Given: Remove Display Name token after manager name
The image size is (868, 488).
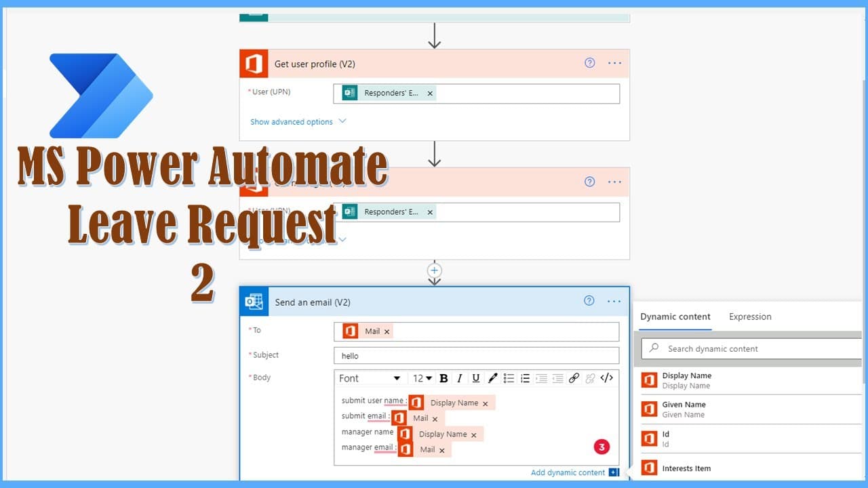Looking at the screenshot, I should coord(473,434).
